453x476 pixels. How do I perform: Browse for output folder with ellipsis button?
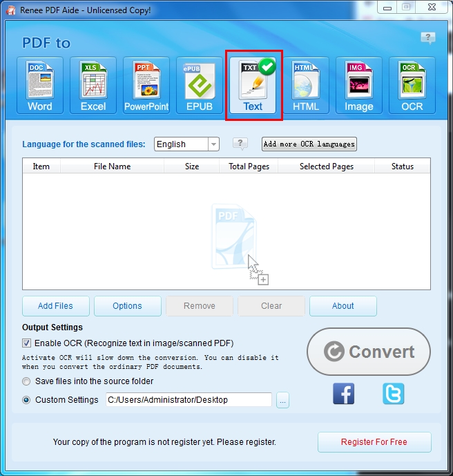pos(282,400)
